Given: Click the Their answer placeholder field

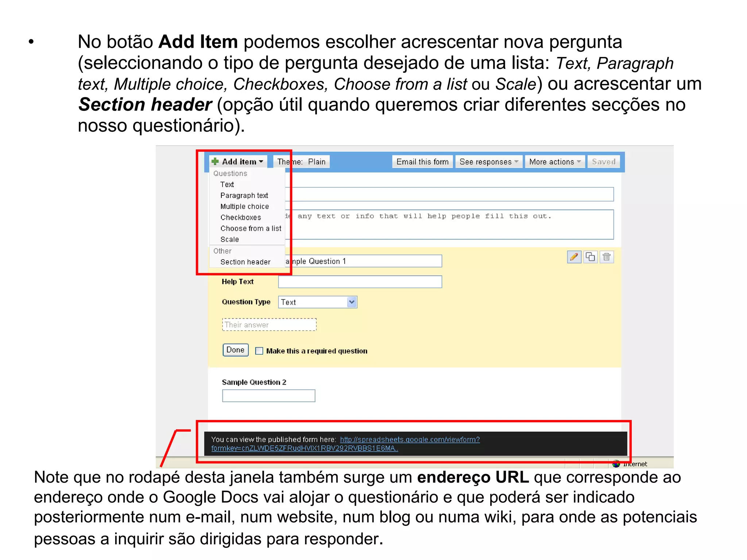Looking at the screenshot, I should 269,324.
